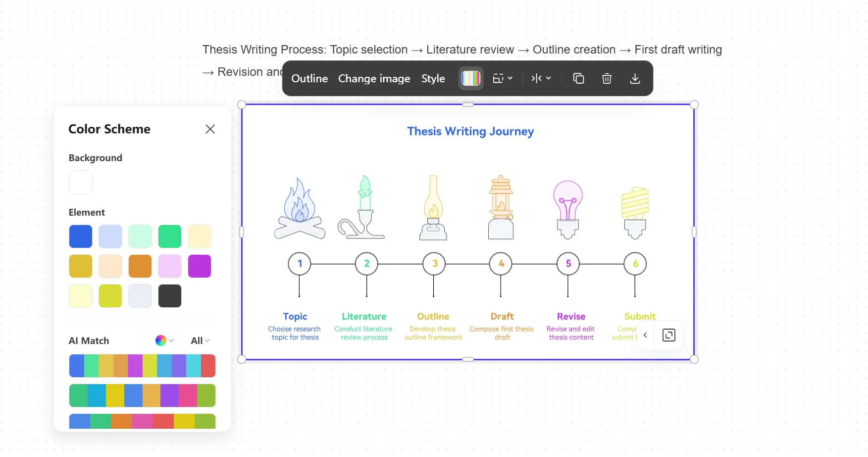Open the flip/mirror dropdown in the toolbar
868x457 pixels.
541,78
